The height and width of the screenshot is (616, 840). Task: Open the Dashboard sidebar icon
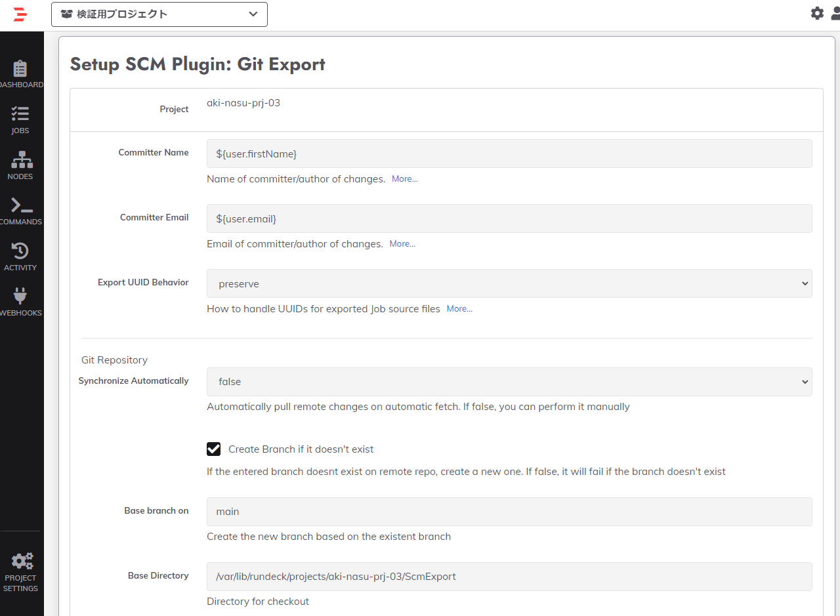(x=20, y=69)
